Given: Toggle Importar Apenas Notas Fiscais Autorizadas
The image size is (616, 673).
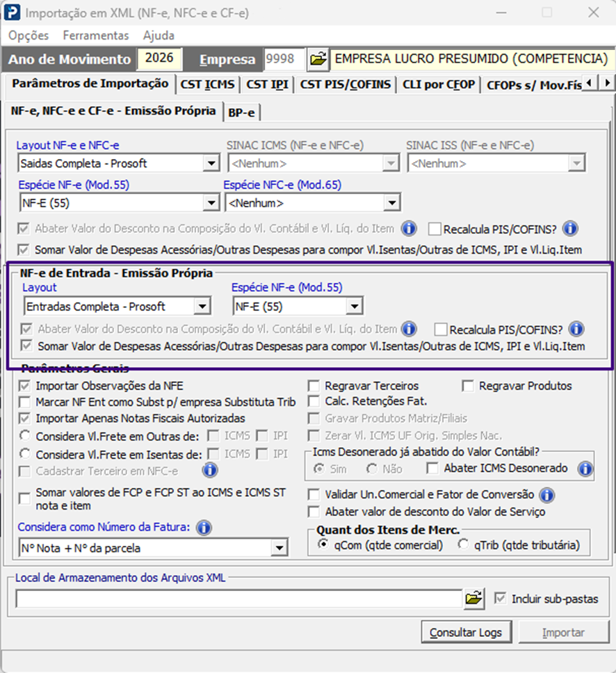Looking at the screenshot, I should click(25, 418).
